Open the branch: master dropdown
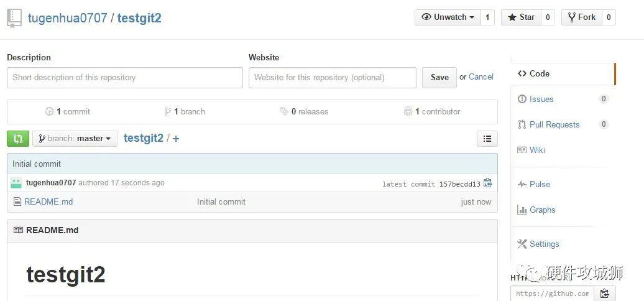This screenshot has height=301, width=644. pos(75,139)
